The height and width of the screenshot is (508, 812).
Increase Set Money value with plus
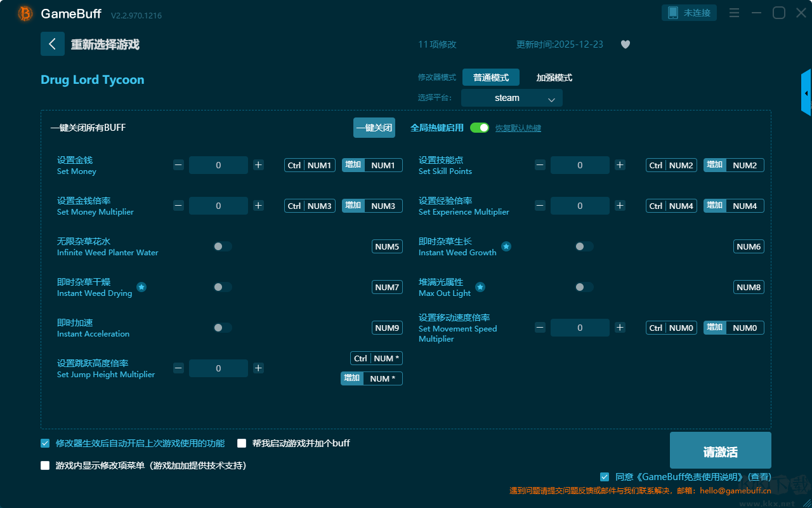pos(258,165)
